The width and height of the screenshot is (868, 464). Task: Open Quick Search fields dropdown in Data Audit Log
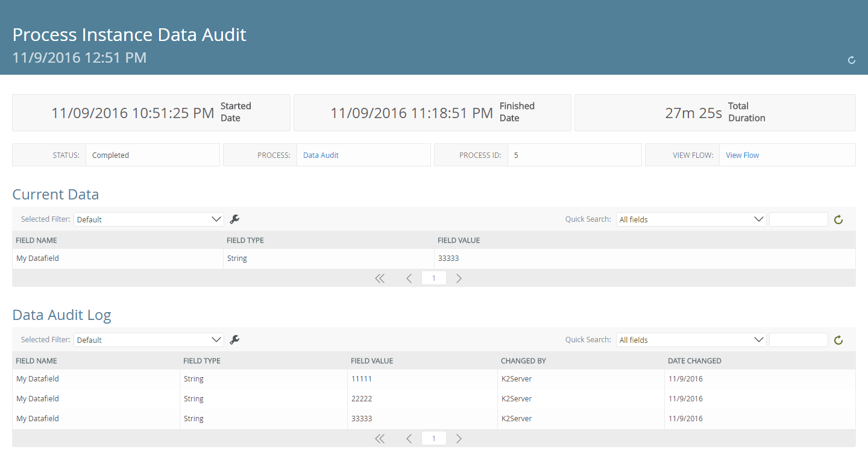[x=691, y=340]
